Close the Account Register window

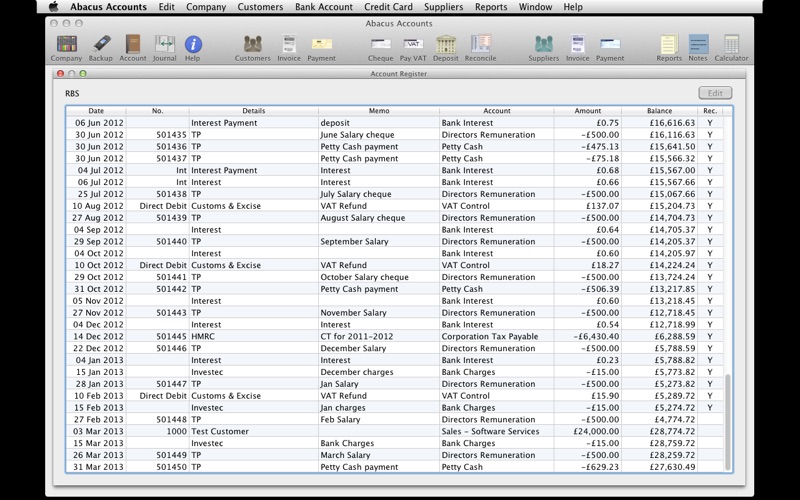coord(60,73)
